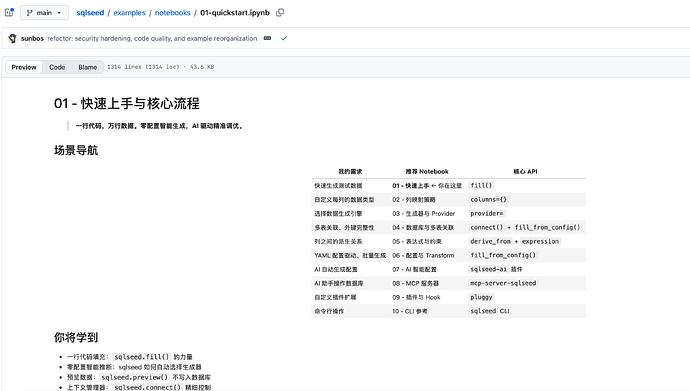
Task: Expand the file tree sidebar icon
Action: click(x=9, y=12)
